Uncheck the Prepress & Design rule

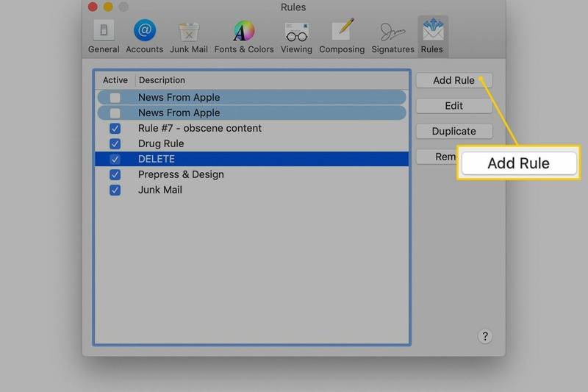[x=115, y=174]
